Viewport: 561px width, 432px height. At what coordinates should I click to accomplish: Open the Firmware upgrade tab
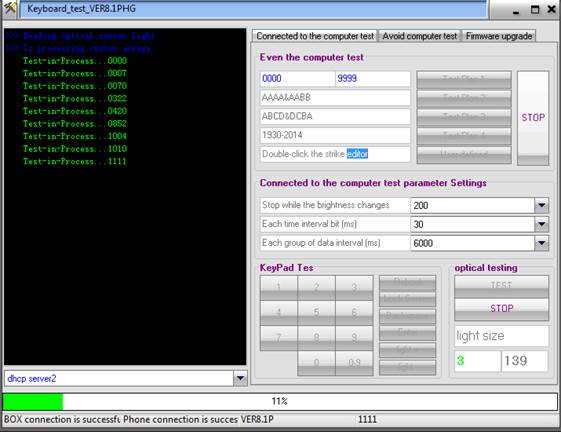pyautogui.click(x=499, y=36)
